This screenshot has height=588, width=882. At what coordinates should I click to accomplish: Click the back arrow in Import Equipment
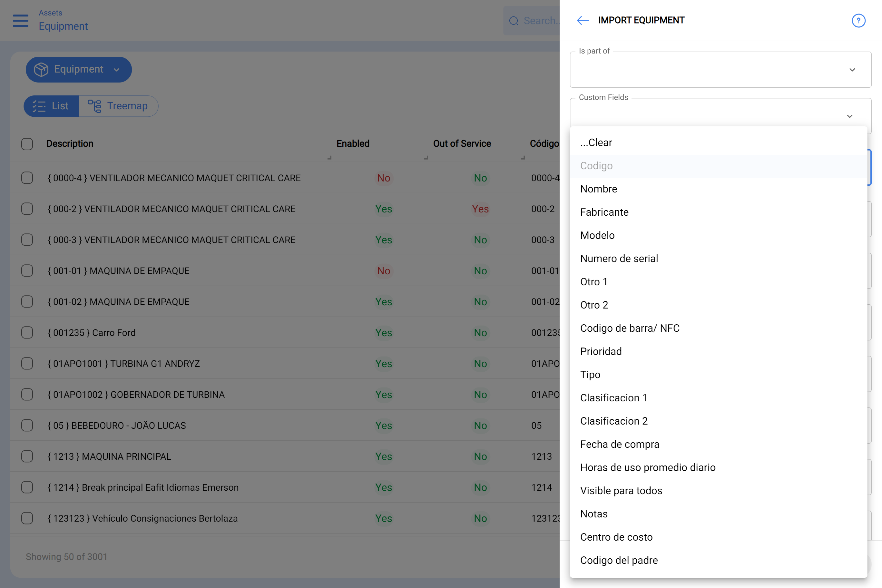583,20
